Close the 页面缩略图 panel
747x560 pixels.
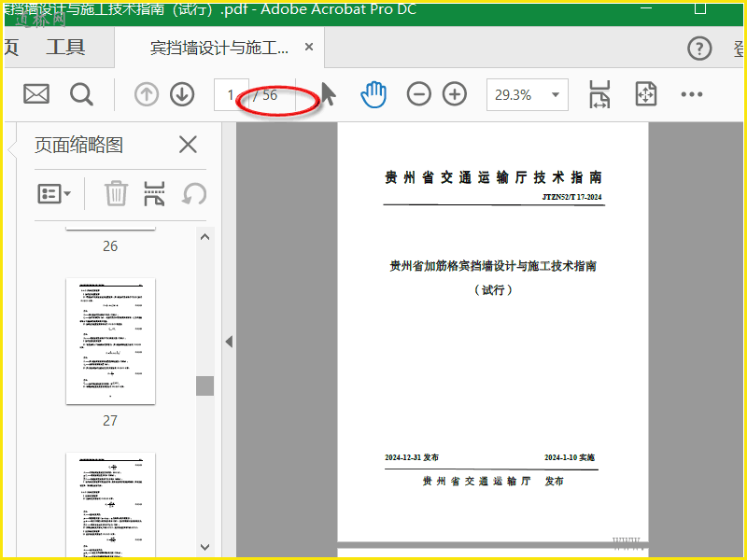[x=188, y=145]
